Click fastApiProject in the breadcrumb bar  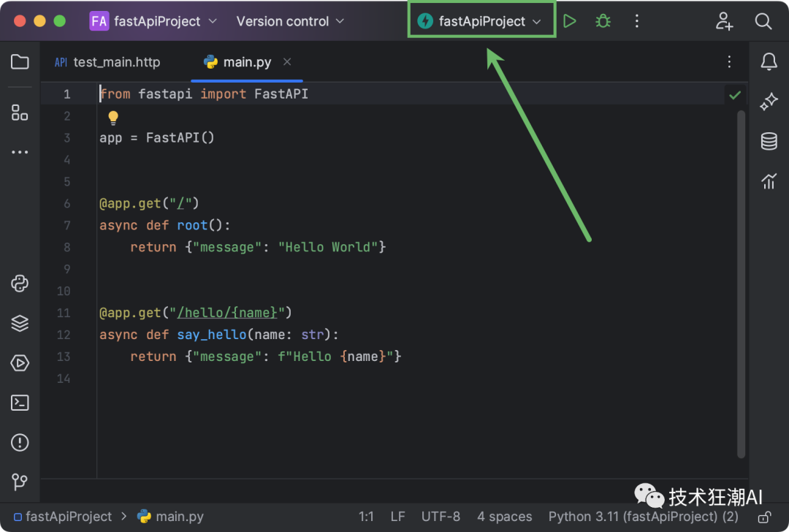63,517
